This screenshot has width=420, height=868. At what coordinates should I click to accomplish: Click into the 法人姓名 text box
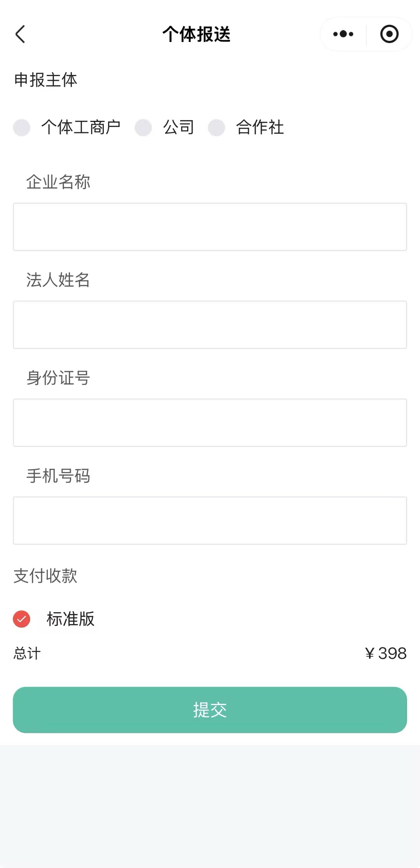click(x=210, y=325)
